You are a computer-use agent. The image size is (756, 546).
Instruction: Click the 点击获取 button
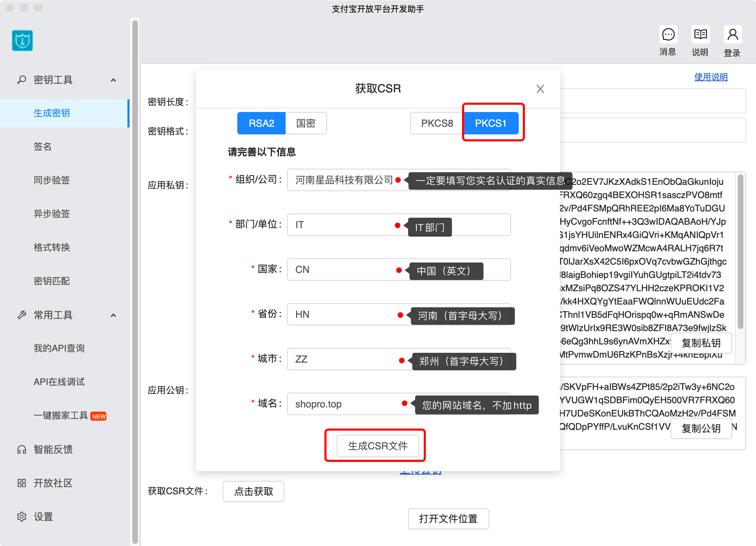253,491
